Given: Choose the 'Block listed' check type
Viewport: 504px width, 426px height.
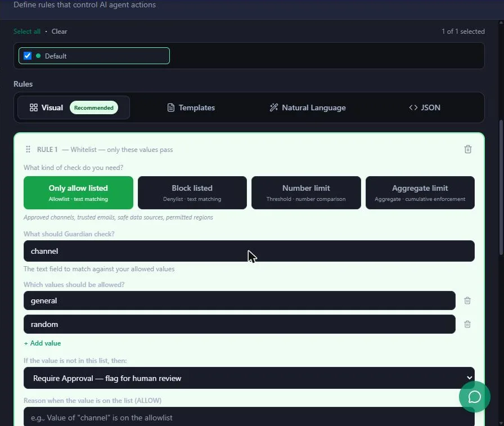Looking at the screenshot, I should [192, 192].
